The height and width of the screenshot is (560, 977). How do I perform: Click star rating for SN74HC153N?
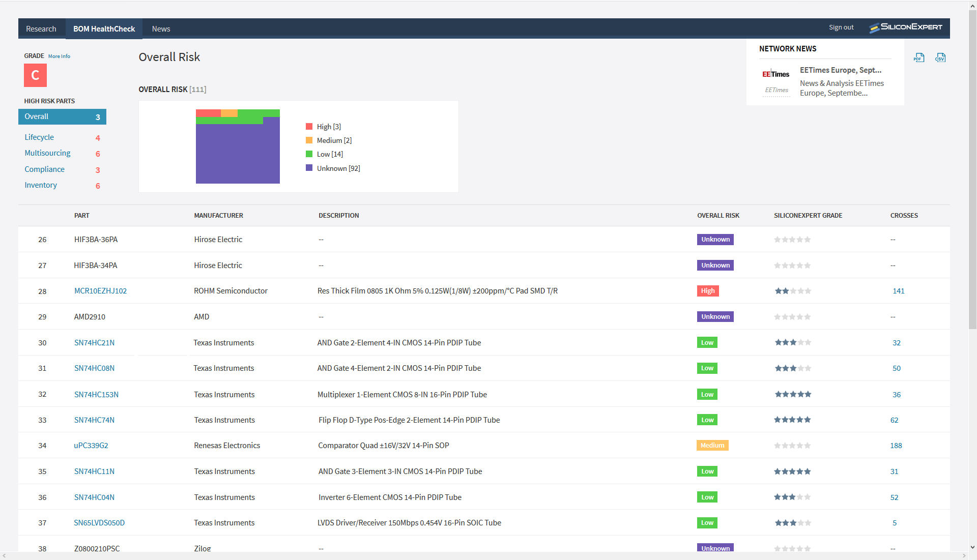point(793,394)
